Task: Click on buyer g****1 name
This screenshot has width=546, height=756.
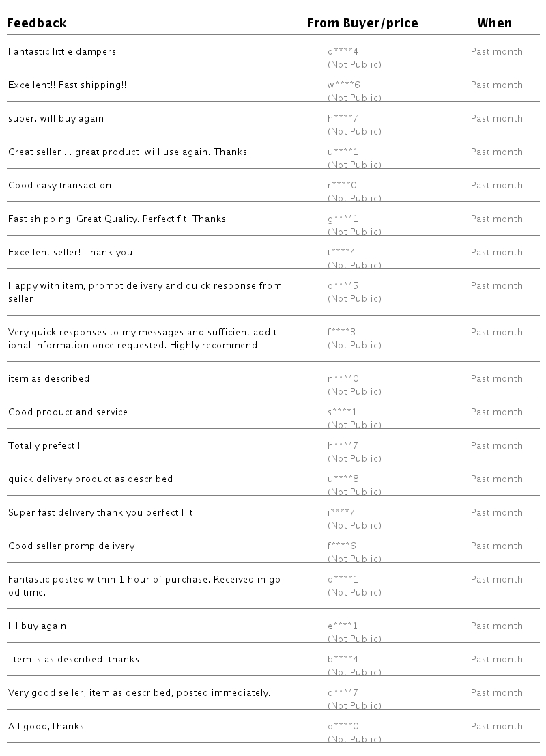Action: [343, 219]
